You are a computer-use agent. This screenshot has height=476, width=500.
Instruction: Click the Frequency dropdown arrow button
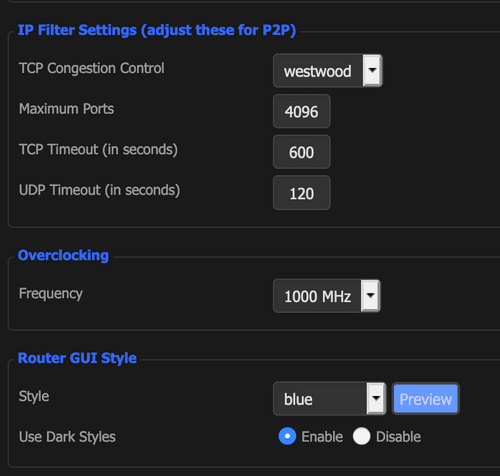point(370,296)
